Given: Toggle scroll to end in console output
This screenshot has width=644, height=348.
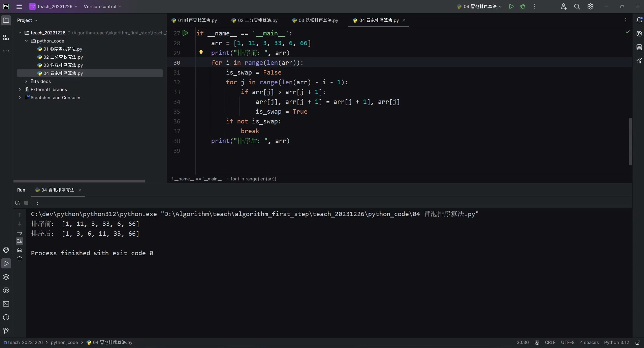Looking at the screenshot, I should coord(20,241).
